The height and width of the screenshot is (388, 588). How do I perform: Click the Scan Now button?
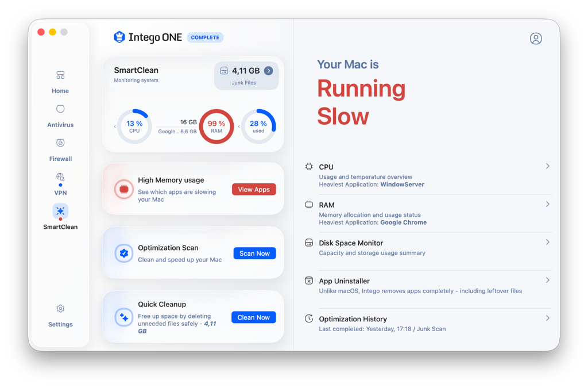[254, 253]
